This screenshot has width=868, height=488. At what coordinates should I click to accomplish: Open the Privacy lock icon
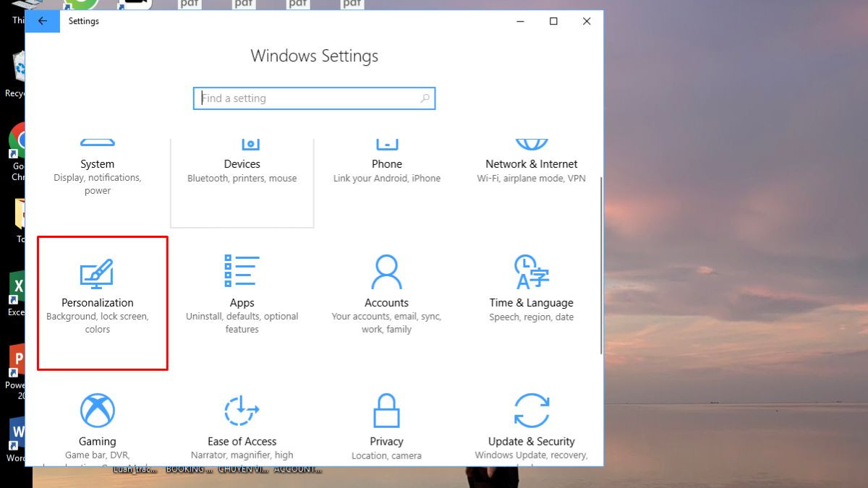386,411
